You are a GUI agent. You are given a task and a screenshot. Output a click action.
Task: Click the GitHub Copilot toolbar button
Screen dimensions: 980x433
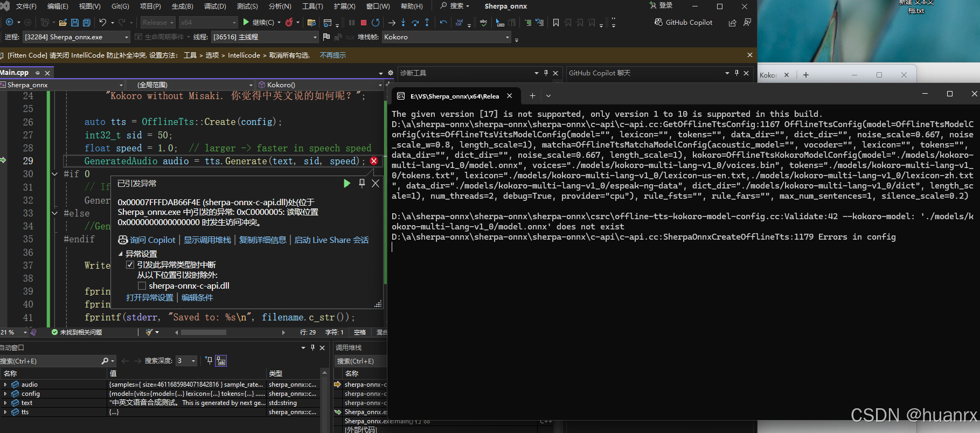click(x=683, y=23)
